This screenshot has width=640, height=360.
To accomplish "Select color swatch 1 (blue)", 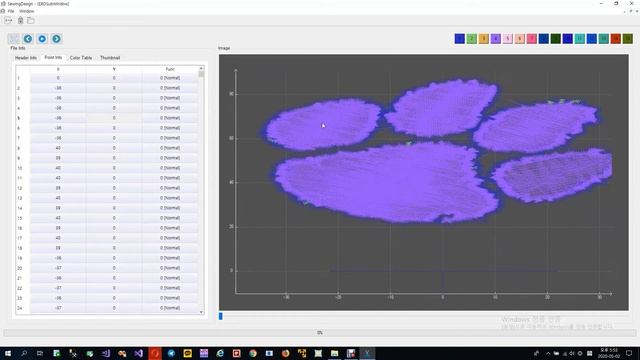I will coord(460,39).
